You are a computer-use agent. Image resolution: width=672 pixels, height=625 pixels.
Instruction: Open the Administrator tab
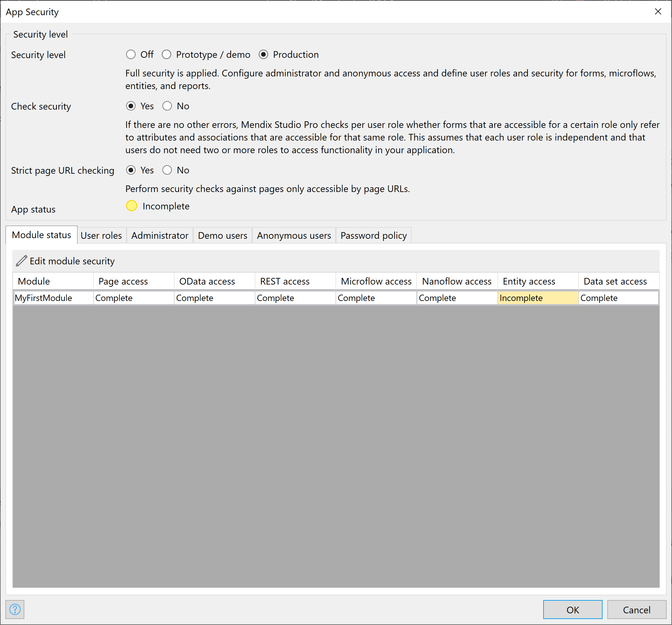click(x=160, y=235)
